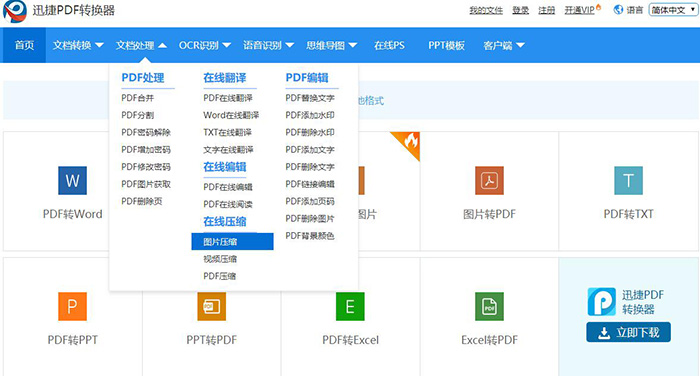Select PDF删除页 from the menu

(x=142, y=201)
